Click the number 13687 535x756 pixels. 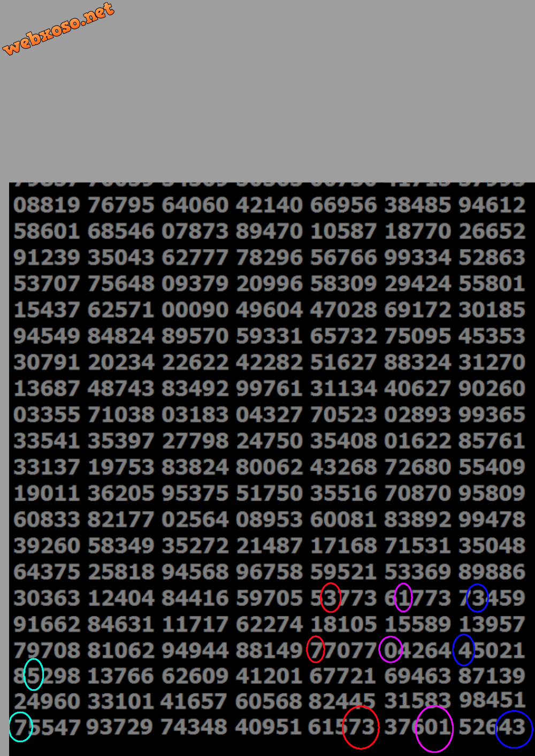click(47, 388)
